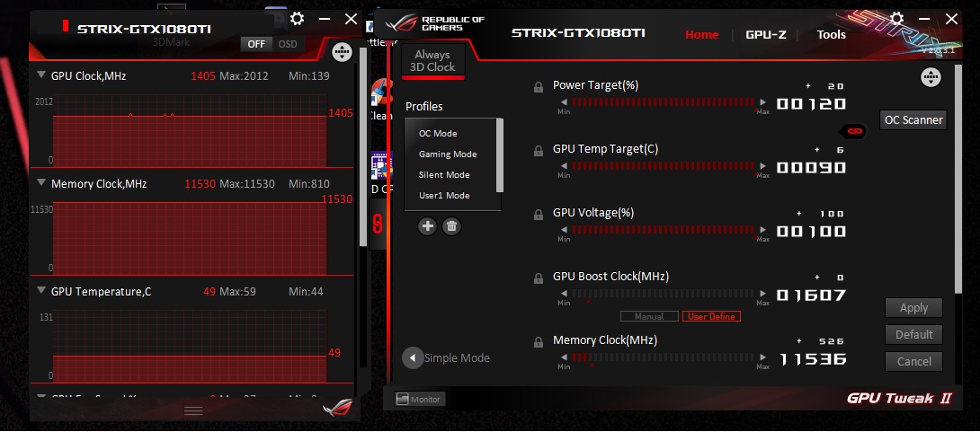Apply the current settings
Image resolution: width=980 pixels, height=432 pixels.
click(x=913, y=308)
